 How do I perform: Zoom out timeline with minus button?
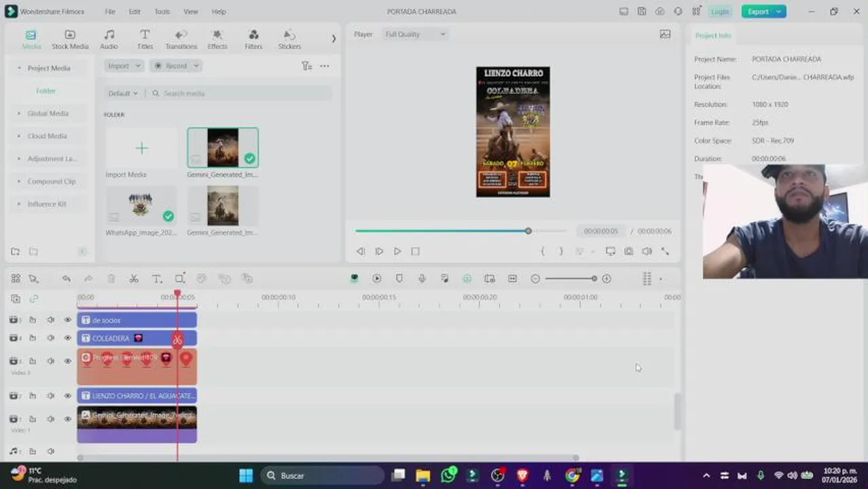point(535,278)
